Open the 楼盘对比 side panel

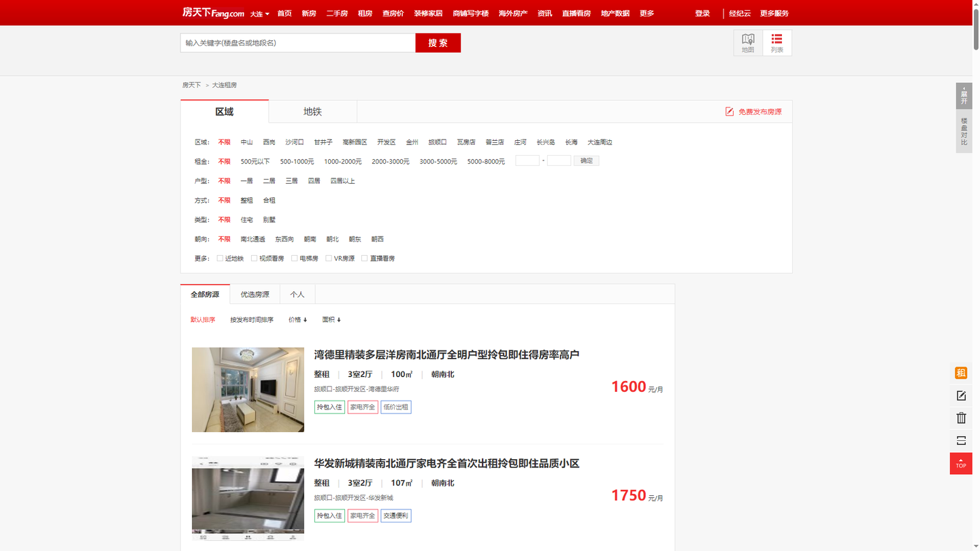tap(964, 131)
